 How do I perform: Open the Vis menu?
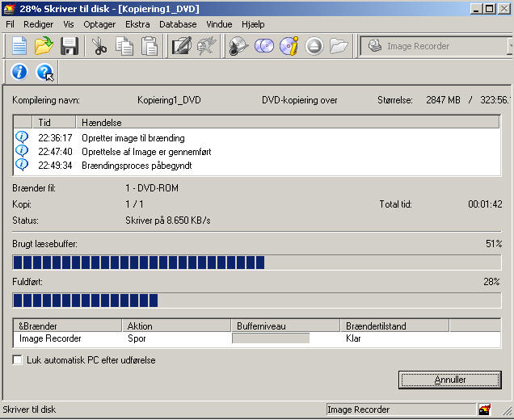tap(69, 24)
